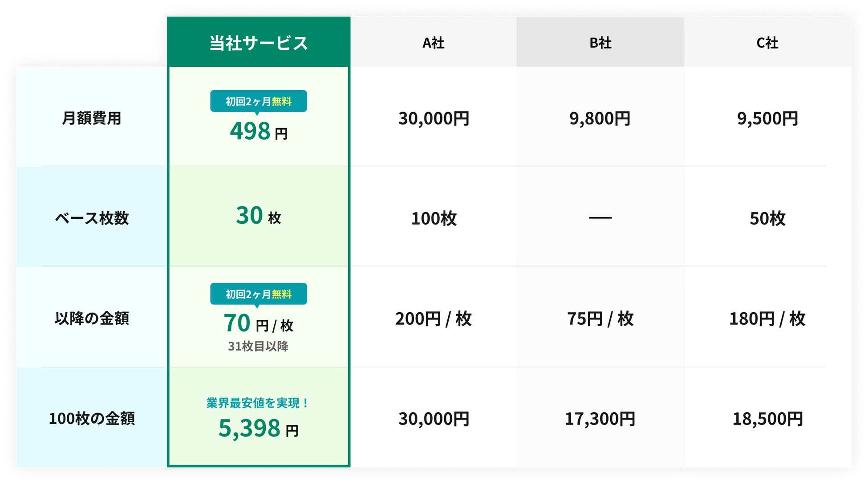Click the 初回2ヶ月無料 badge above 70円/枚

pyautogui.click(x=258, y=294)
